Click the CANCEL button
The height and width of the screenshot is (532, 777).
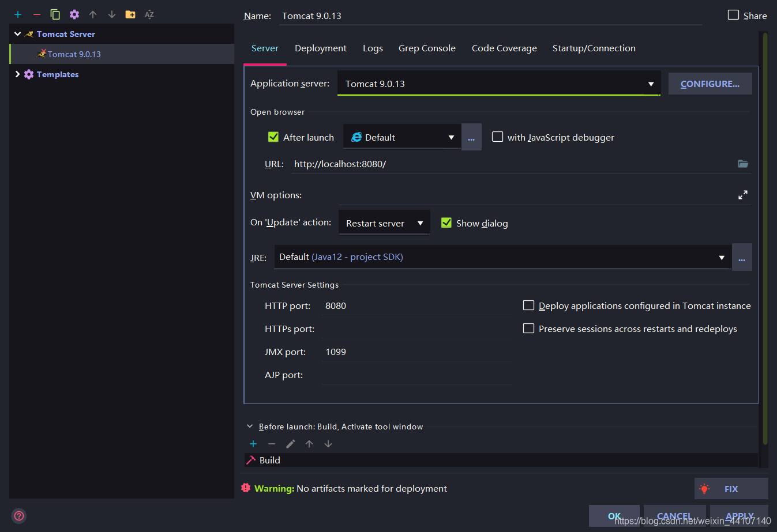click(674, 516)
